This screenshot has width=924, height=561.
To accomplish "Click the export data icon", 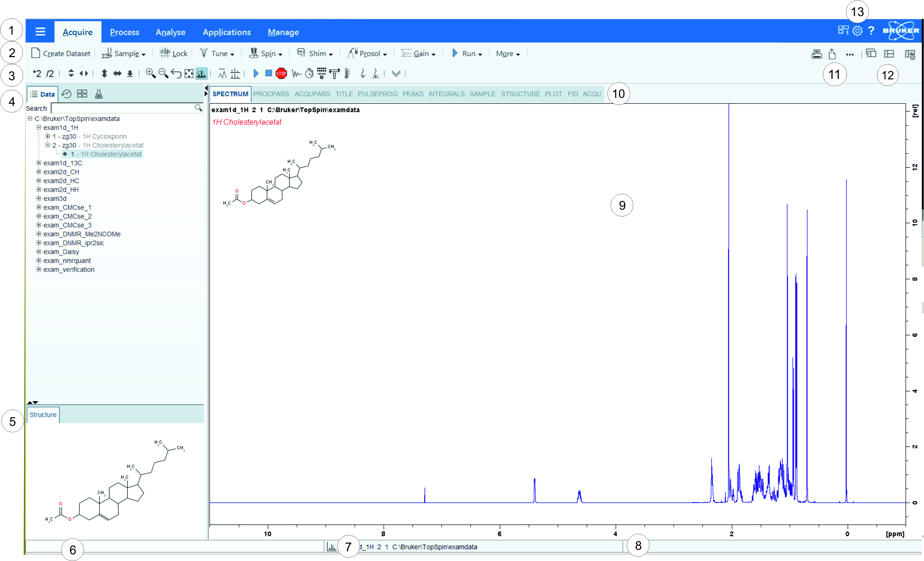I will [832, 54].
